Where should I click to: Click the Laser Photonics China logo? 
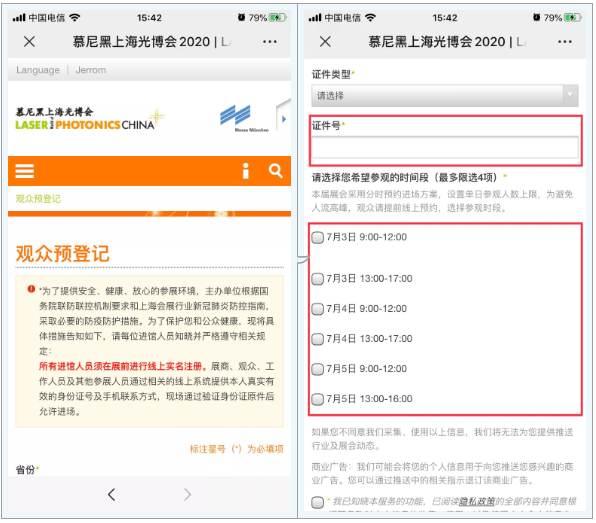[x=90, y=119]
